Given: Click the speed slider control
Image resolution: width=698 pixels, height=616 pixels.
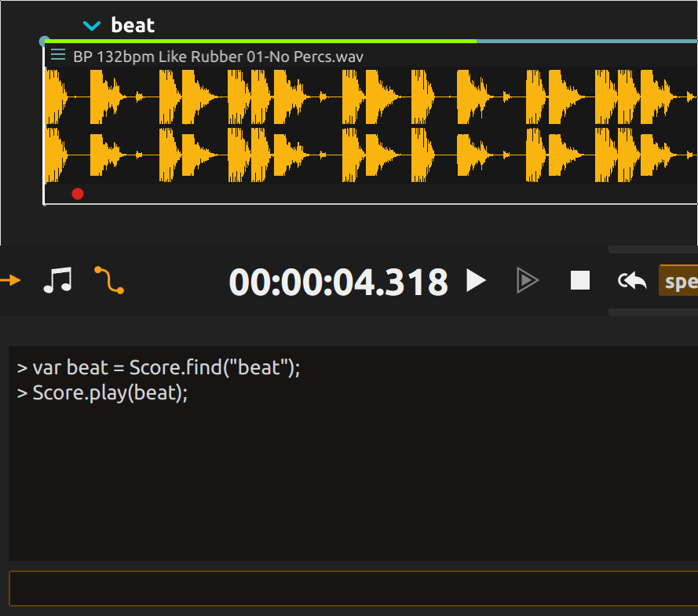Looking at the screenshot, I should (x=678, y=281).
